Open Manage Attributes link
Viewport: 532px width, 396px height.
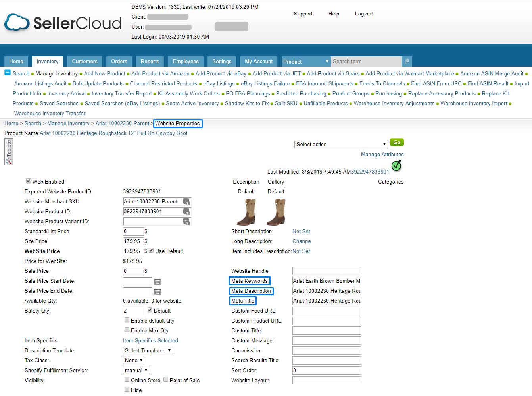(x=382, y=154)
